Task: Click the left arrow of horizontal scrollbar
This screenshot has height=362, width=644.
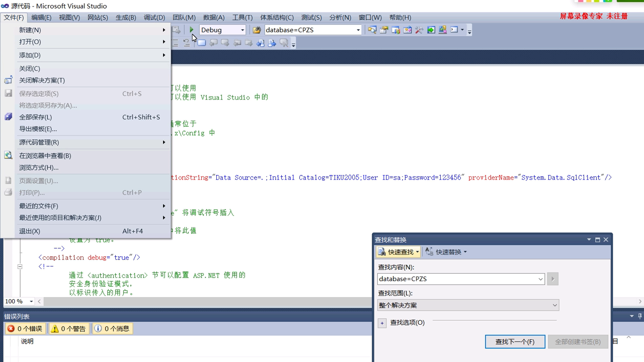Action: point(39,302)
